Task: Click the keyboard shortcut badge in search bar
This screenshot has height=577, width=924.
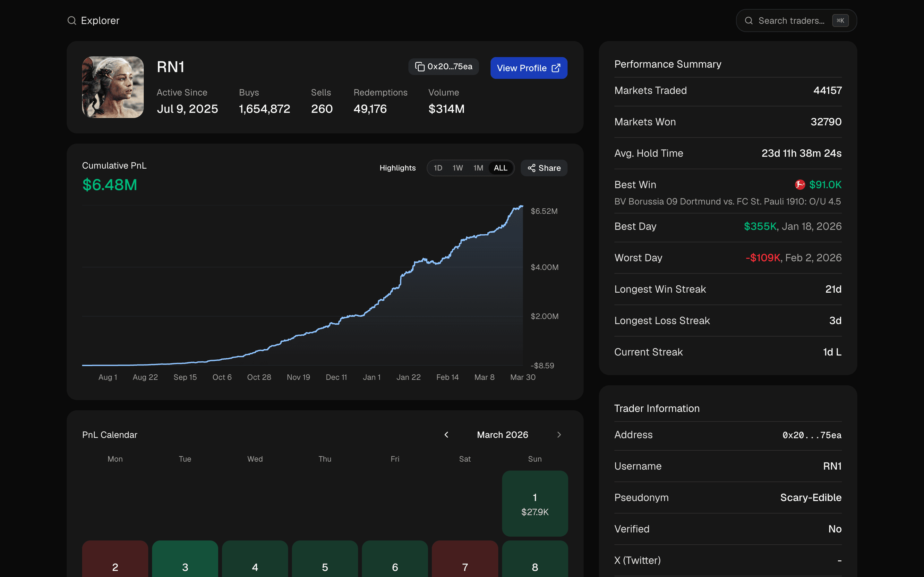Action: [x=841, y=21]
